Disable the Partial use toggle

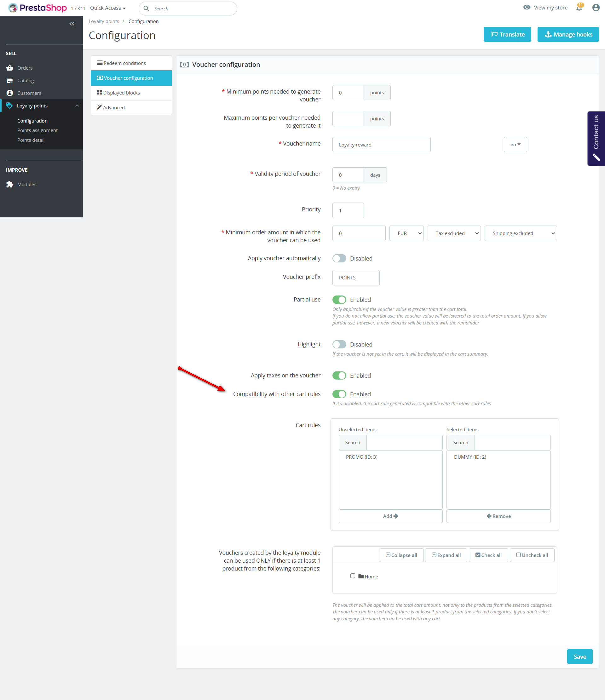(339, 300)
